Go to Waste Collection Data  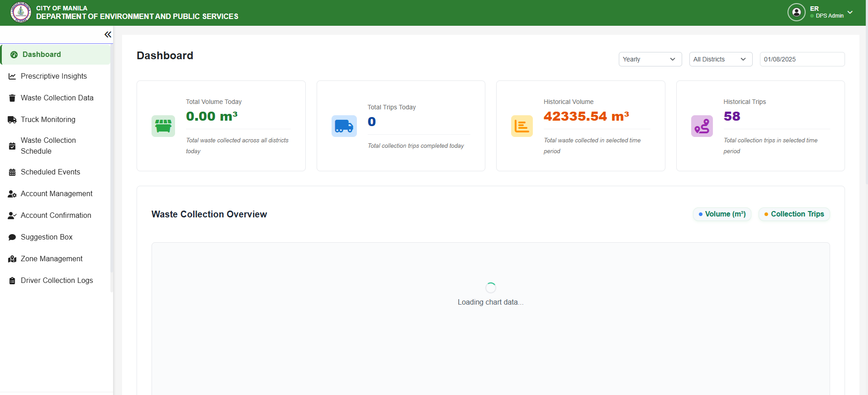click(x=56, y=98)
